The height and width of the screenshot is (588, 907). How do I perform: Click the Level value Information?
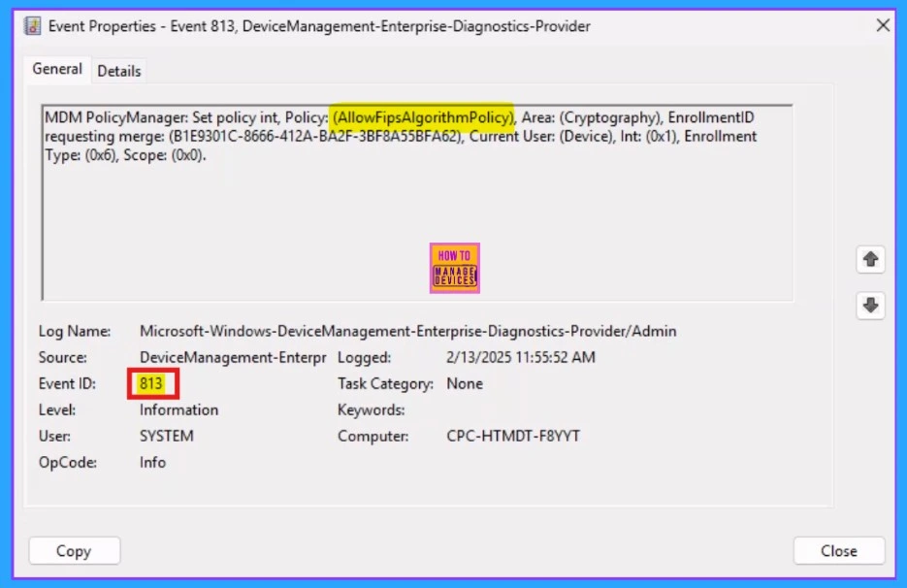(178, 409)
